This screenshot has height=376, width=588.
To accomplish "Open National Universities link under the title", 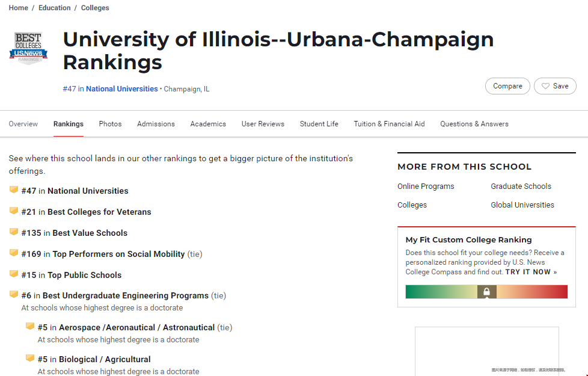I will [x=122, y=89].
